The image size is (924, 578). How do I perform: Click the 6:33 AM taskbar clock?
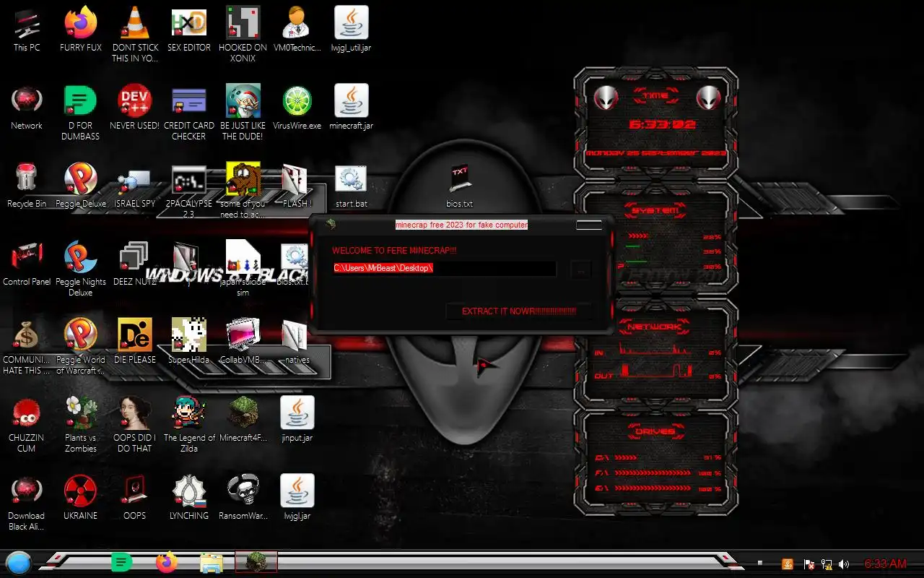(886, 564)
